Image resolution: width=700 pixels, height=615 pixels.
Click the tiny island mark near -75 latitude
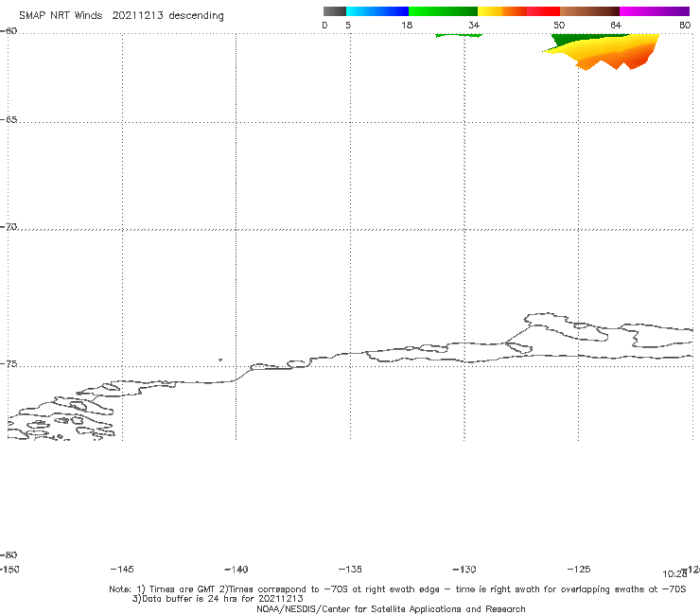pyautogui.click(x=220, y=360)
